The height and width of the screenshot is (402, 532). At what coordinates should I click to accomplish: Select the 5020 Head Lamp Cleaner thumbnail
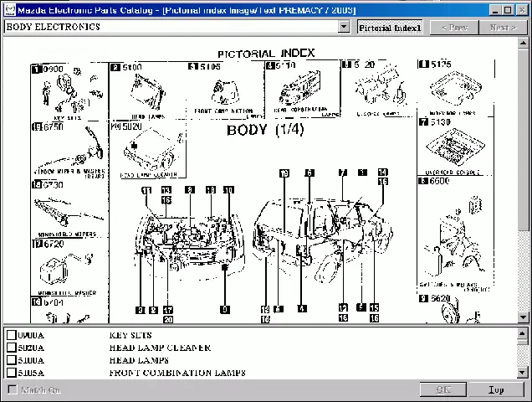tap(148, 150)
